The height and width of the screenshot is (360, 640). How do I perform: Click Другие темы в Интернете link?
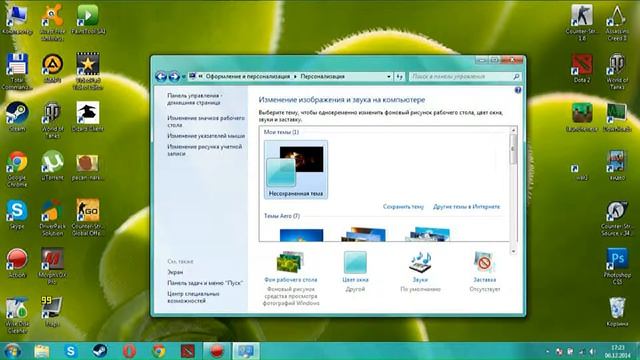(467, 207)
